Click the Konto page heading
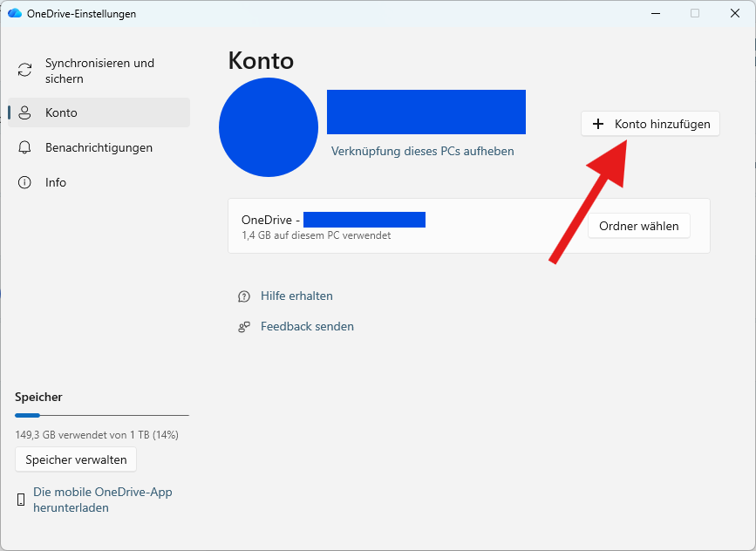The image size is (756, 551). [x=261, y=61]
